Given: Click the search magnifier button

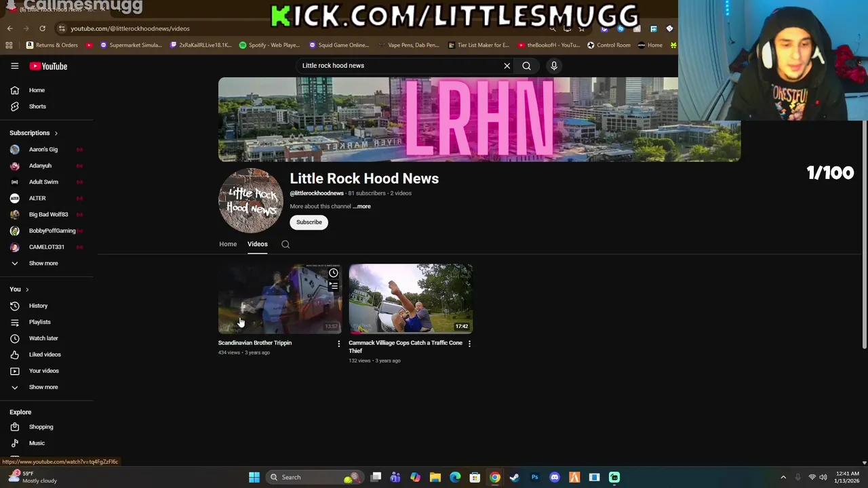Looking at the screenshot, I should click(526, 66).
